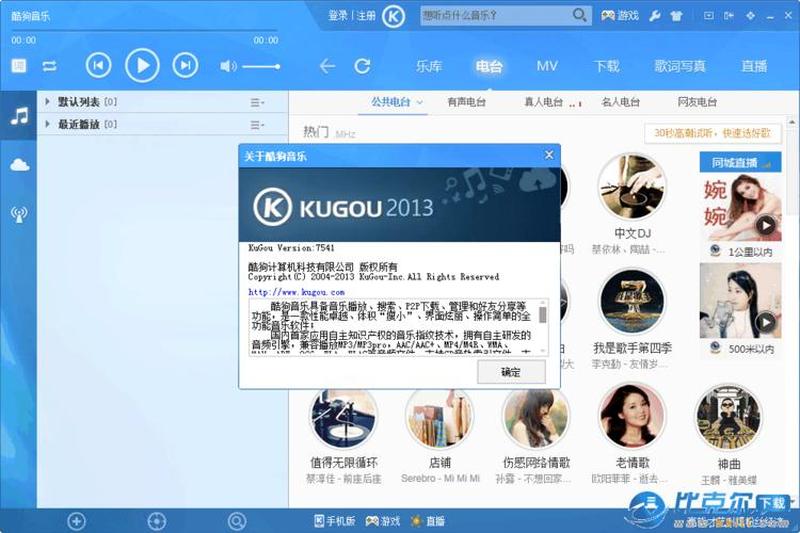Play the 500米以内 live stream video
Viewport: 800px width, 533px height.
click(765, 322)
